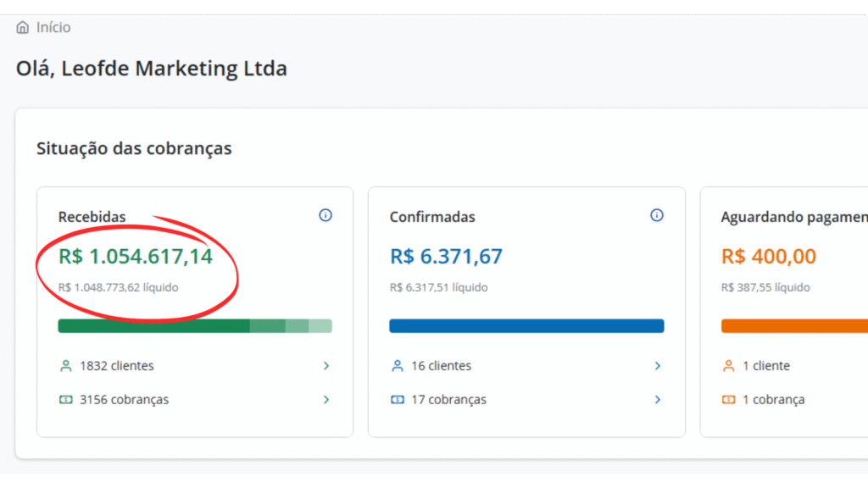868x488 pixels.
Task: Open the arrow next to 16 clientes
Action: tap(657, 366)
